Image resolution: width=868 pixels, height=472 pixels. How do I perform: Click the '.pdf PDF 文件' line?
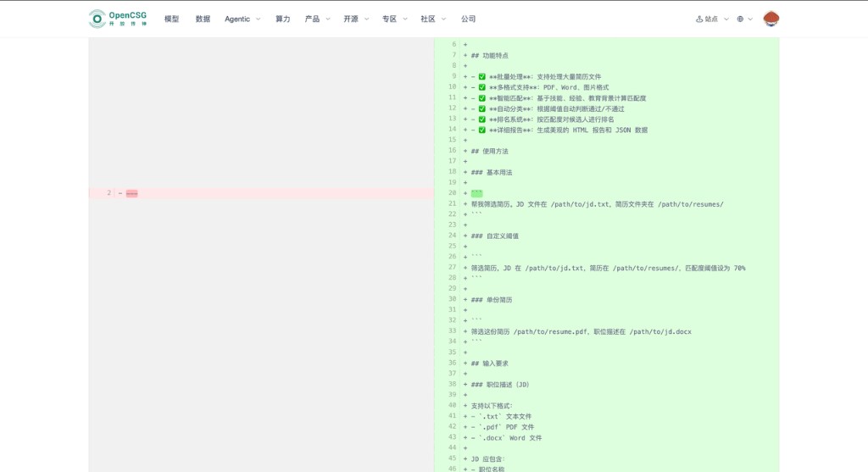click(x=503, y=427)
